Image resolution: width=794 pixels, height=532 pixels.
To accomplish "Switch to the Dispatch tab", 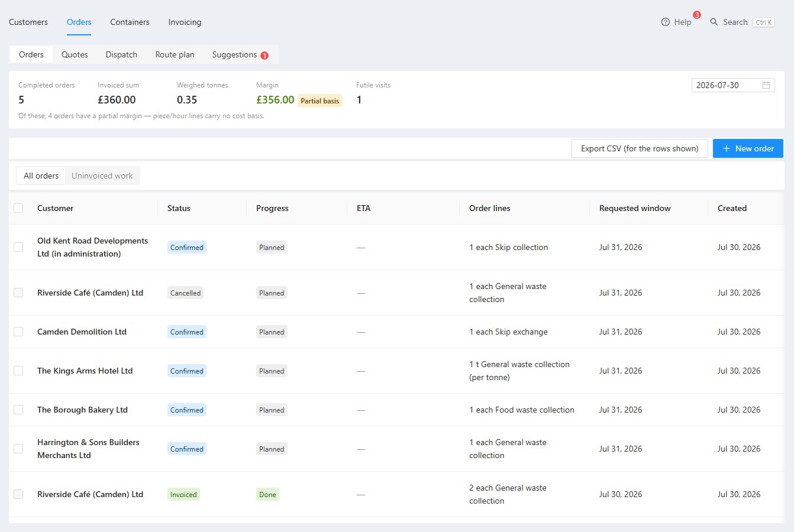I will 121,54.
